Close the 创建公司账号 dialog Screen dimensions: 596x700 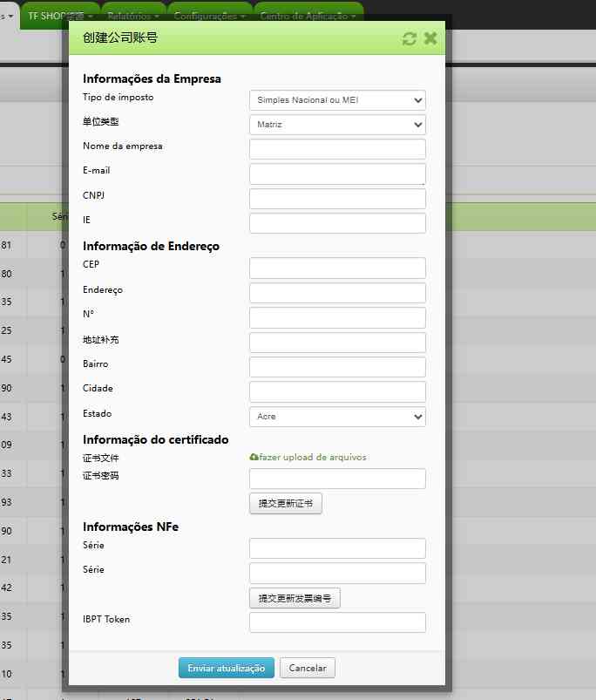430,38
